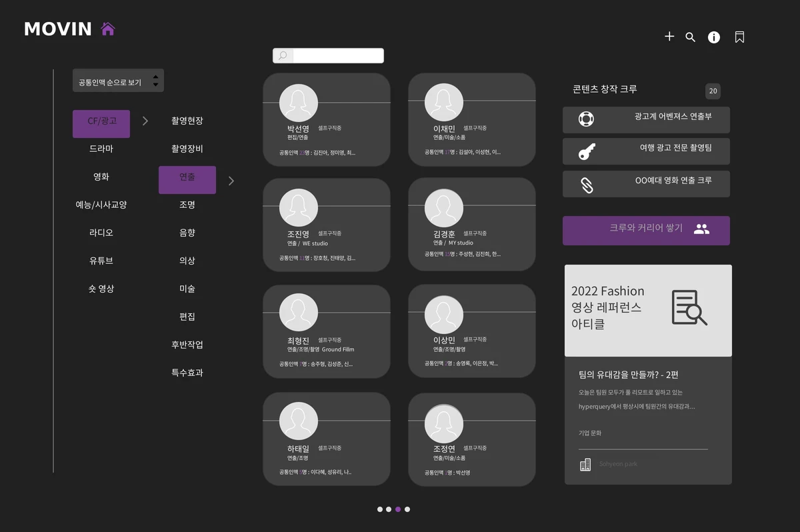The width and height of the screenshot is (800, 532).
Task: Click 김경훈's 연출 / MY studio text
Action: click(453, 243)
